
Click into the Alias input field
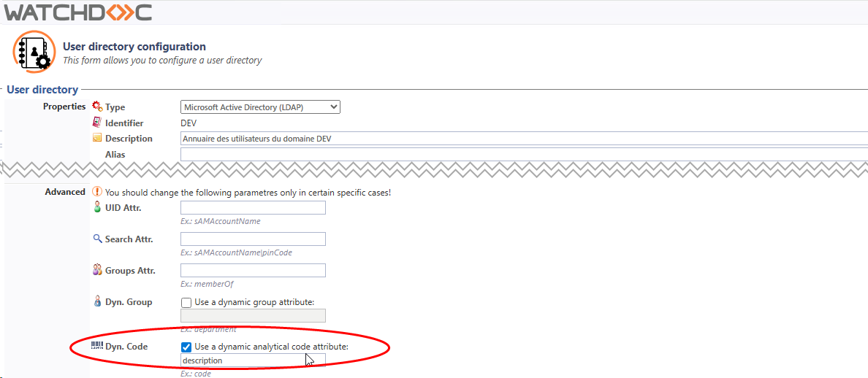524,154
